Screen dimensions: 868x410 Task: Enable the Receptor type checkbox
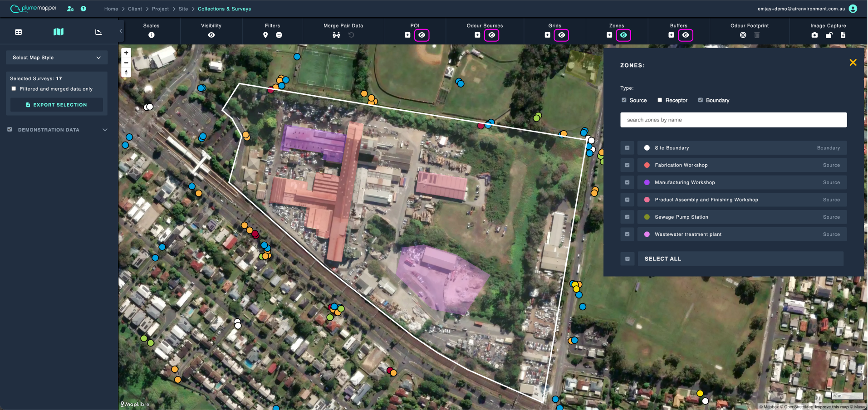coord(660,100)
